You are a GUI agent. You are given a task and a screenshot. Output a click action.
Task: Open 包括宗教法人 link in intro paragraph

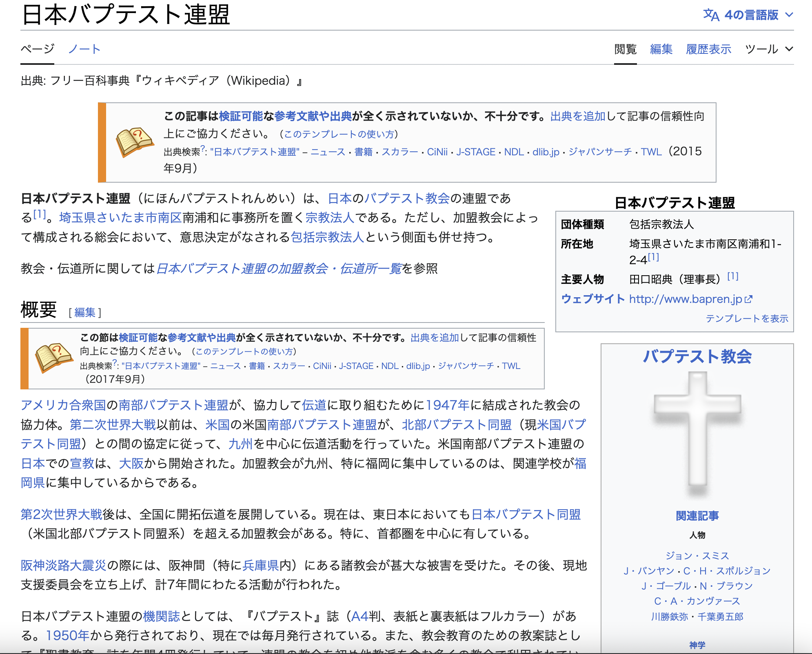tap(327, 237)
